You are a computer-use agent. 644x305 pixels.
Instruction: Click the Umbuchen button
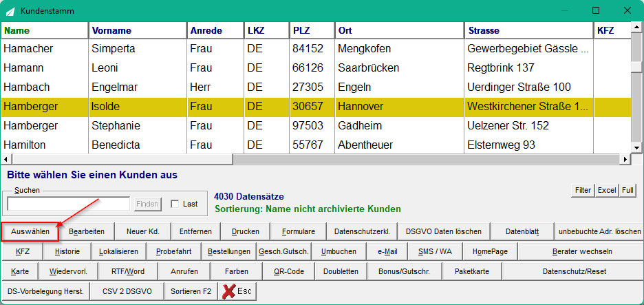[339, 251]
